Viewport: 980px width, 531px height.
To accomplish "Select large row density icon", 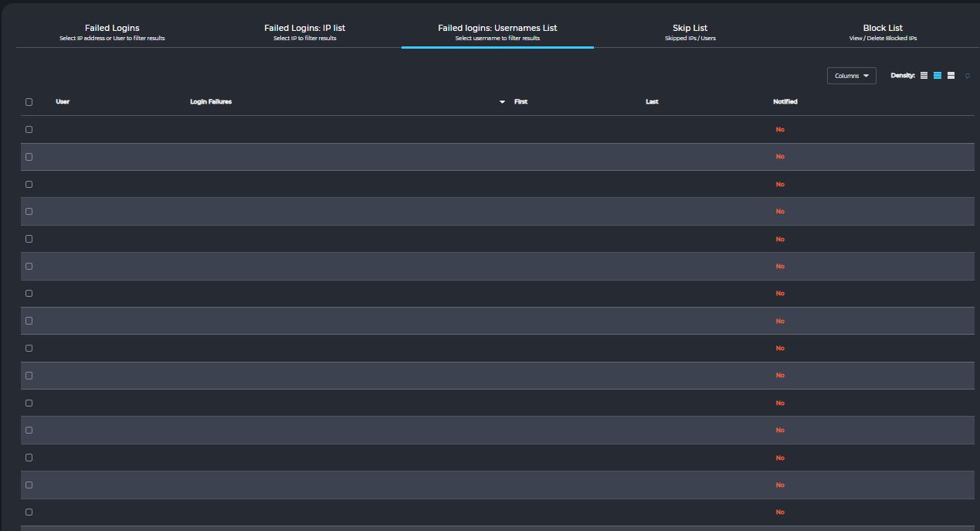I will click(x=951, y=76).
